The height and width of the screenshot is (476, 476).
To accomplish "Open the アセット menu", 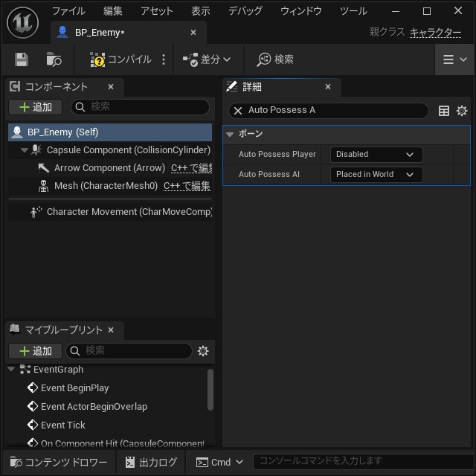I will 157,11.
